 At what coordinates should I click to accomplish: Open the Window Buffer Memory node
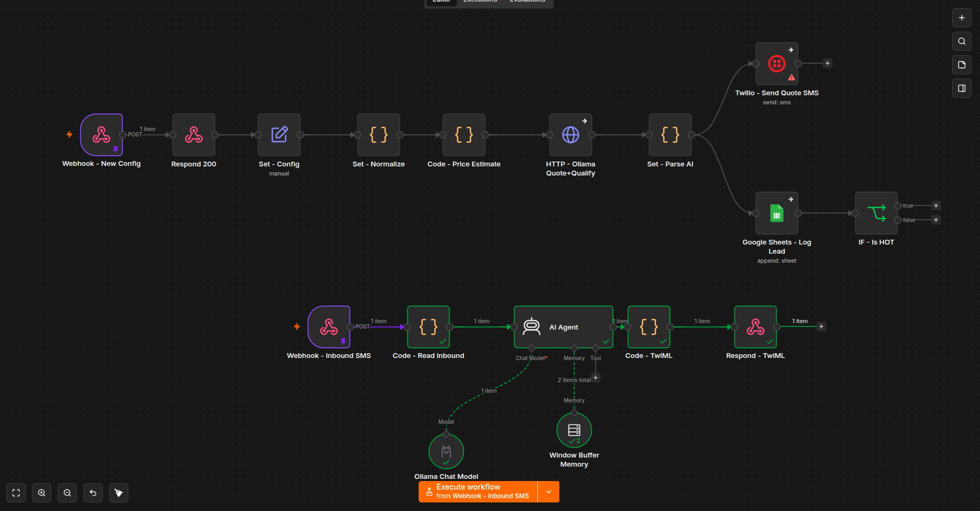[574, 430]
